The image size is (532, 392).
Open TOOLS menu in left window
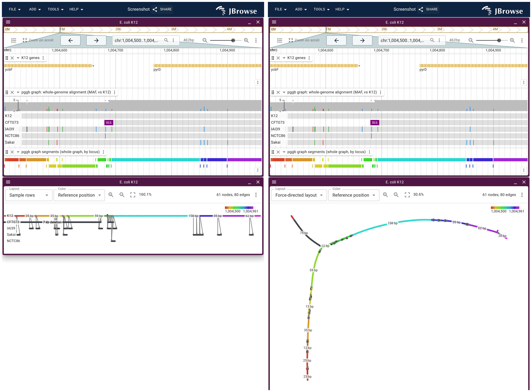click(56, 9)
